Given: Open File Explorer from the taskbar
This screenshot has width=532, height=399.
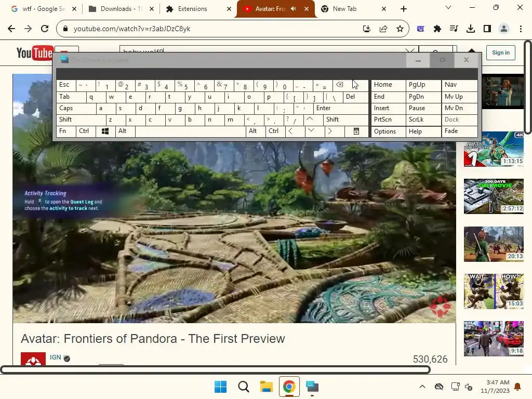Looking at the screenshot, I should pyautogui.click(x=267, y=387).
